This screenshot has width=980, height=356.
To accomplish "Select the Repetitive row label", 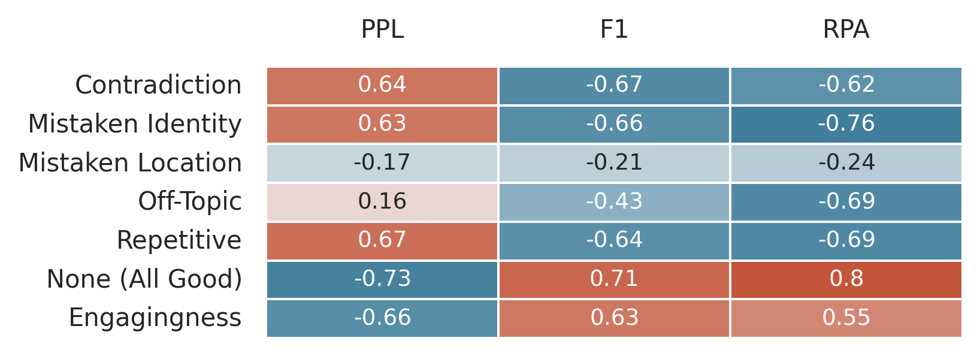I will (179, 240).
